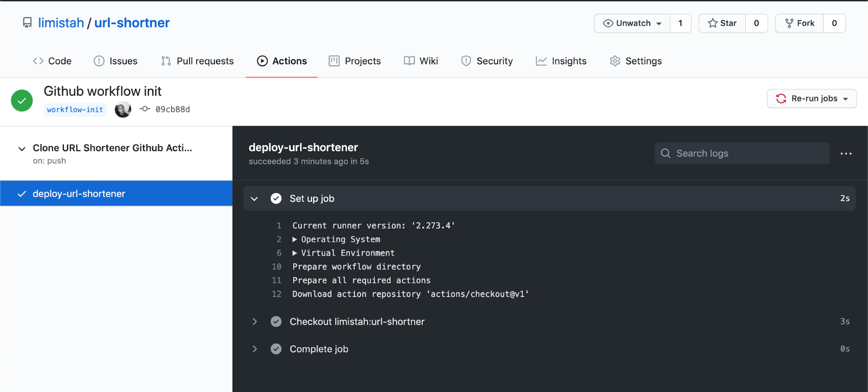Click the 'Prepare workflow directory' log line
Screen dimensions: 868x392
coord(356,267)
